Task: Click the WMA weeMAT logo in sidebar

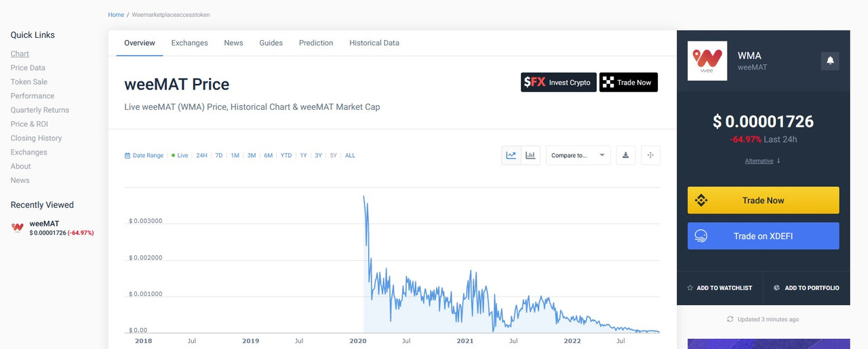Action: pos(707,61)
